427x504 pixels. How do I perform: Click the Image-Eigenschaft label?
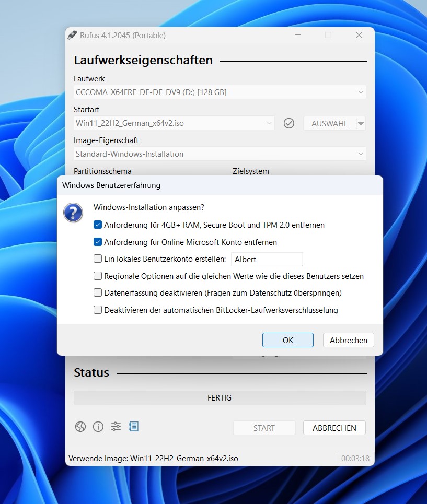106,140
